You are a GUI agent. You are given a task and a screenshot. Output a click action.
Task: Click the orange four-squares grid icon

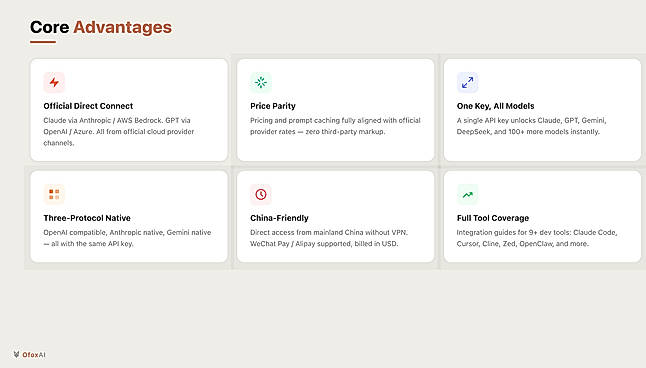pos(54,194)
